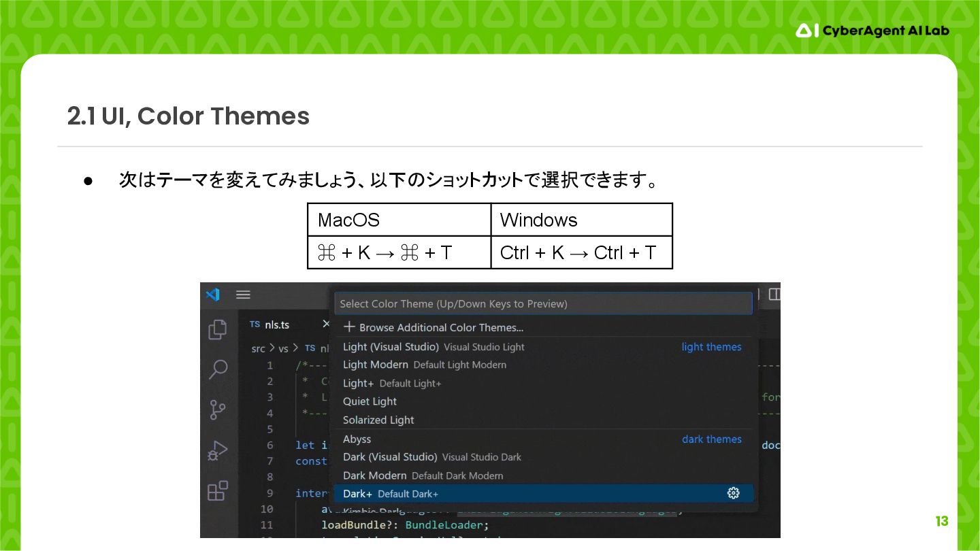Choose Quiet Light theme
Screen dimensions: 980x551
[543, 401]
